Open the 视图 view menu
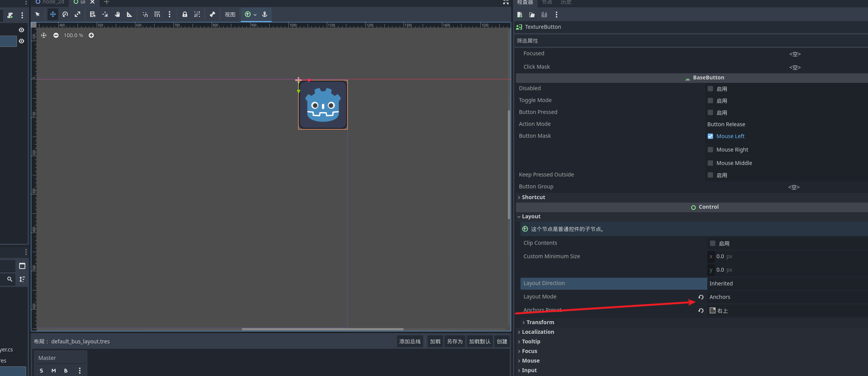This screenshot has width=868, height=376. coord(230,15)
